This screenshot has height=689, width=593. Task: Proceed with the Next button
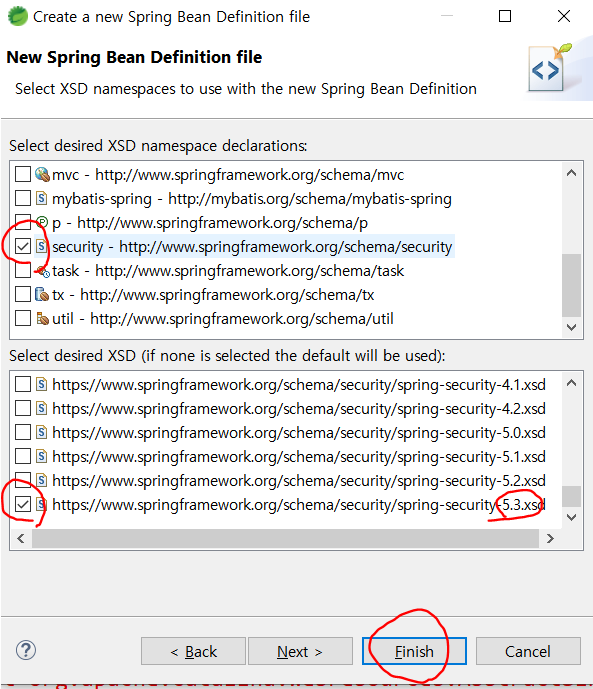(x=300, y=651)
